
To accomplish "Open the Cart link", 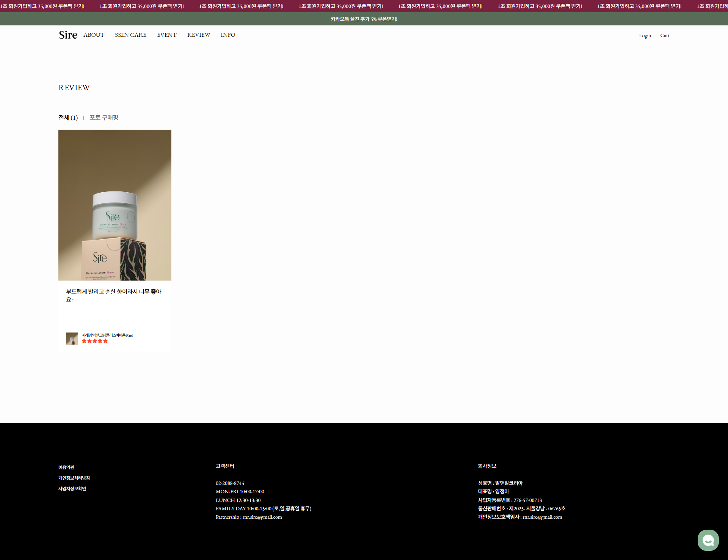I will (x=665, y=36).
